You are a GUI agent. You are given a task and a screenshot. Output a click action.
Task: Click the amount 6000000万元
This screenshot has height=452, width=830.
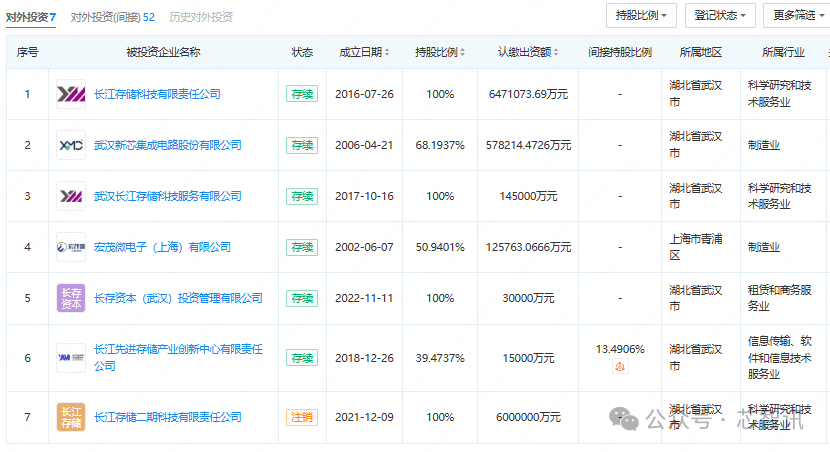(x=528, y=417)
